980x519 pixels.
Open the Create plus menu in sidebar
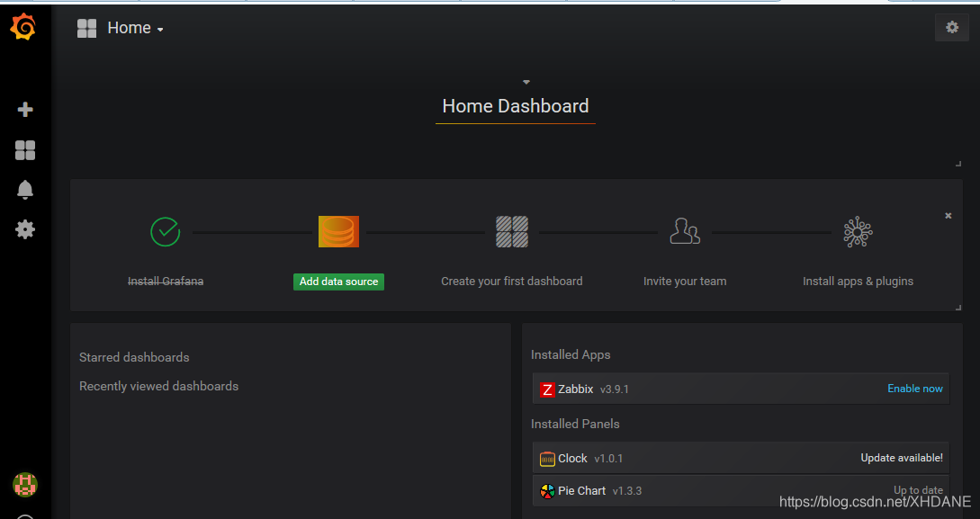(25, 110)
